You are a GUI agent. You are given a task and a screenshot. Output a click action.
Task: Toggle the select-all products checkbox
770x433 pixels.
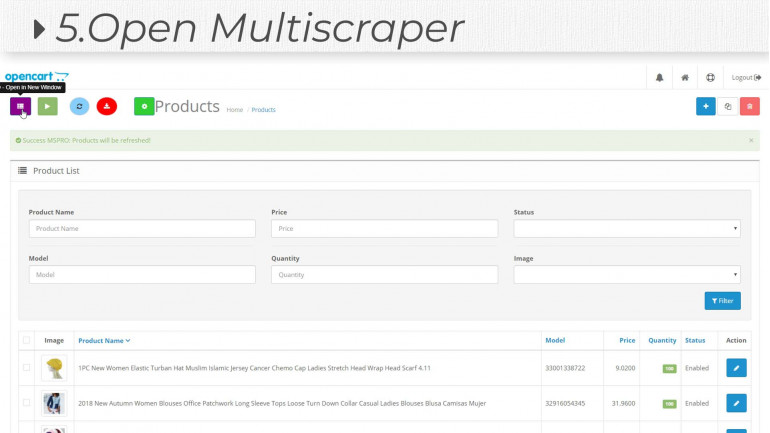(27, 340)
